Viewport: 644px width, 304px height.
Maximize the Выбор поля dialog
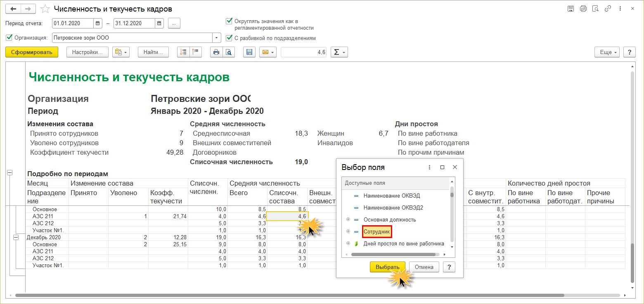pyautogui.click(x=442, y=167)
